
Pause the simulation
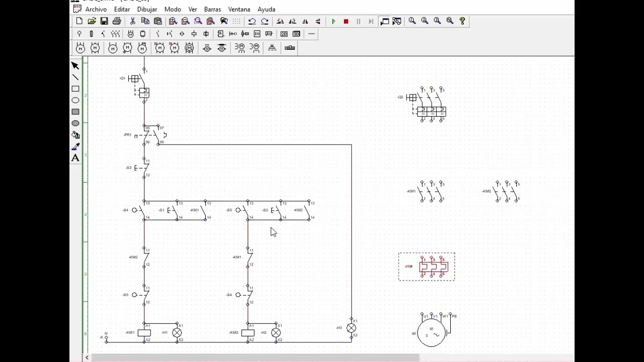tap(358, 21)
